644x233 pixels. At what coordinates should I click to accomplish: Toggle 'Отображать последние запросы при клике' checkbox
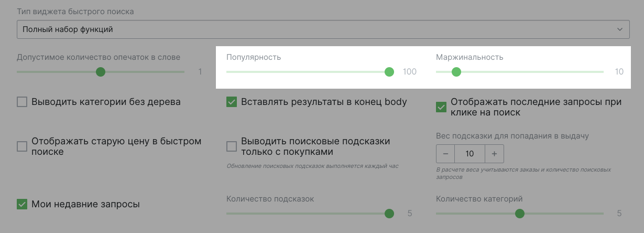[x=441, y=107]
